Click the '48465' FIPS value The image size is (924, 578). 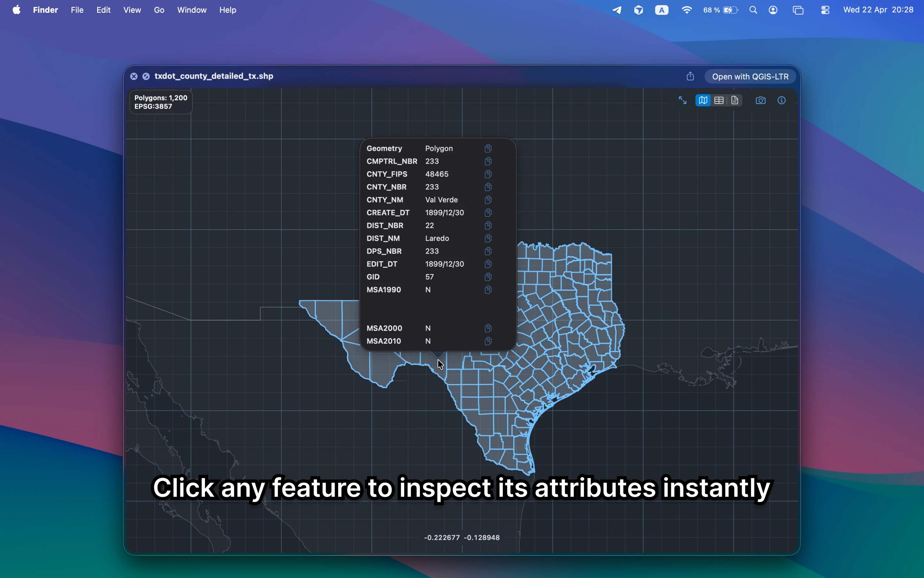coord(437,174)
